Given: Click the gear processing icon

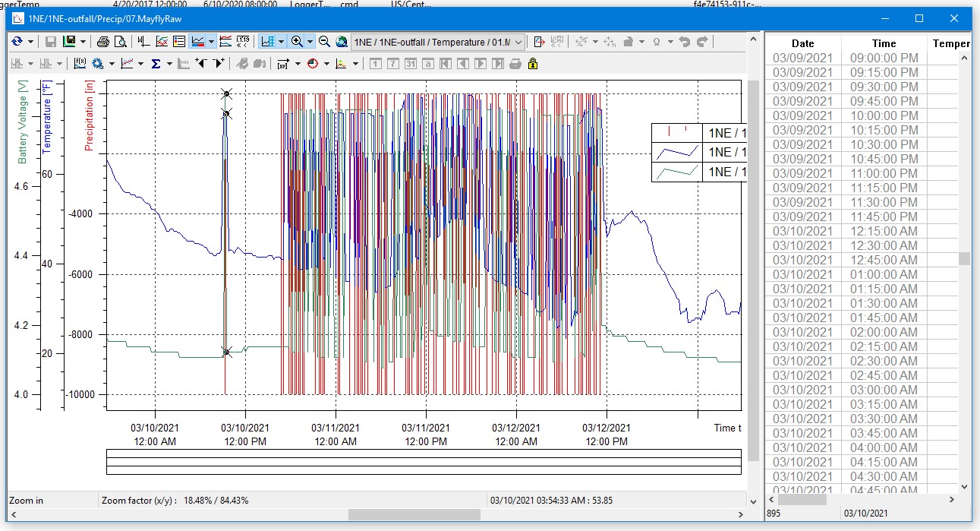Looking at the screenshot, I should pyautogui.click(x=98, y=64).
